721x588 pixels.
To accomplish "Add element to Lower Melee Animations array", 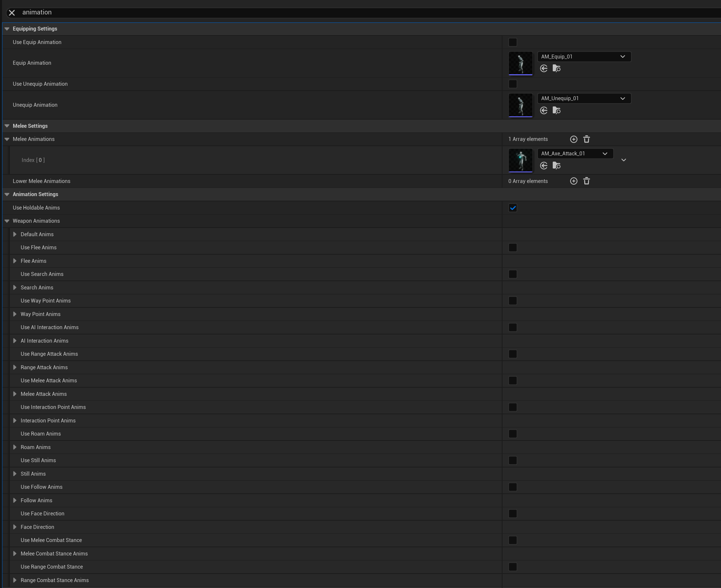I will click(573, 181).
